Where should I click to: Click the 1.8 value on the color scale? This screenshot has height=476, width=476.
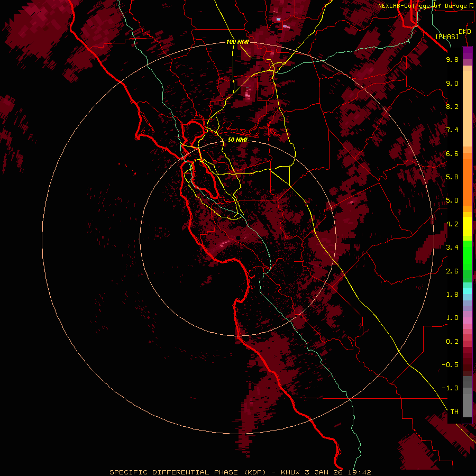452,295
